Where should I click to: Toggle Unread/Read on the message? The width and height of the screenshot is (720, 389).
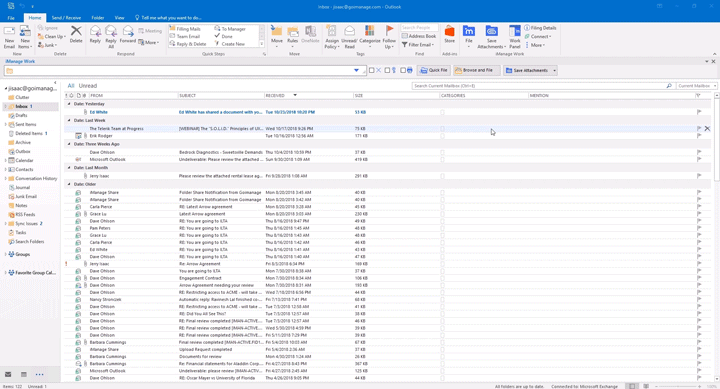[x=349, y=37]
